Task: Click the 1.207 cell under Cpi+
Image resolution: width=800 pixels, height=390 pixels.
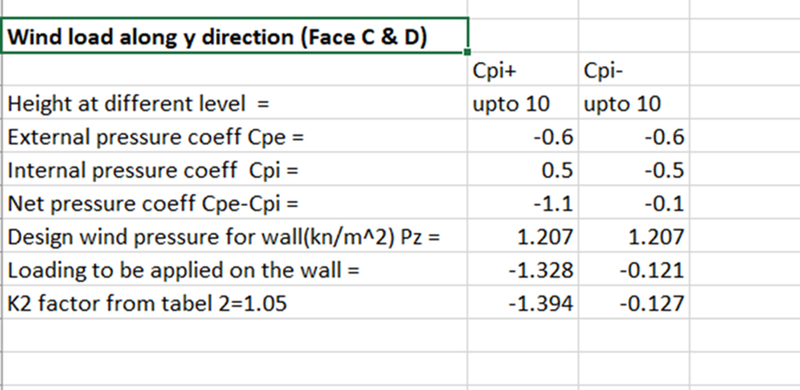Action: 522,235
